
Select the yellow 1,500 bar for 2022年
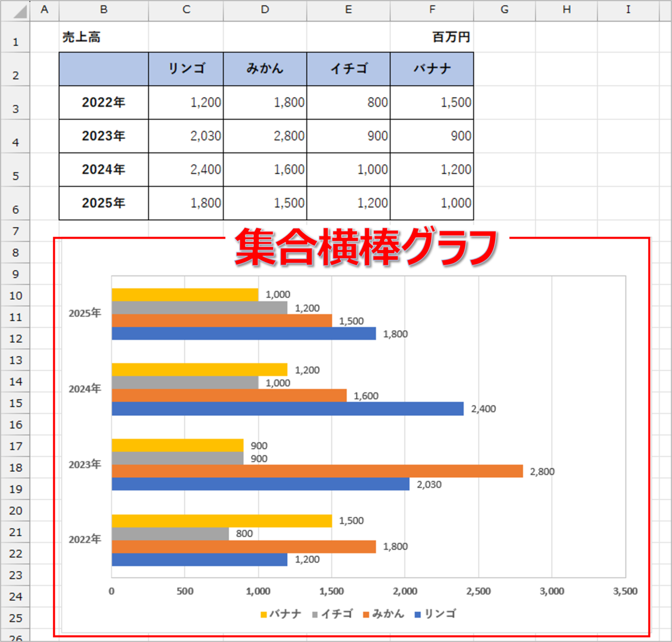[222, 521]
